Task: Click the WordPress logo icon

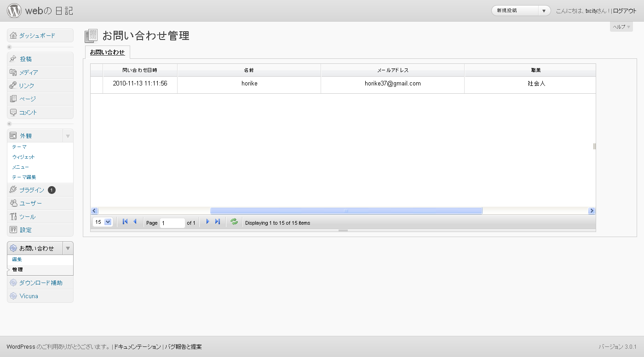Action: 14,11
